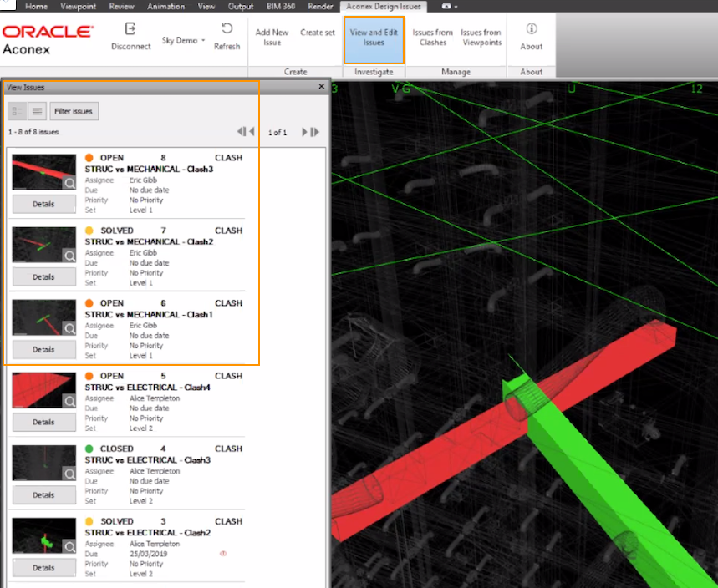Select the Output ribbon tab
This screenshot has width=718, height=588.
[x=241, y=7]
